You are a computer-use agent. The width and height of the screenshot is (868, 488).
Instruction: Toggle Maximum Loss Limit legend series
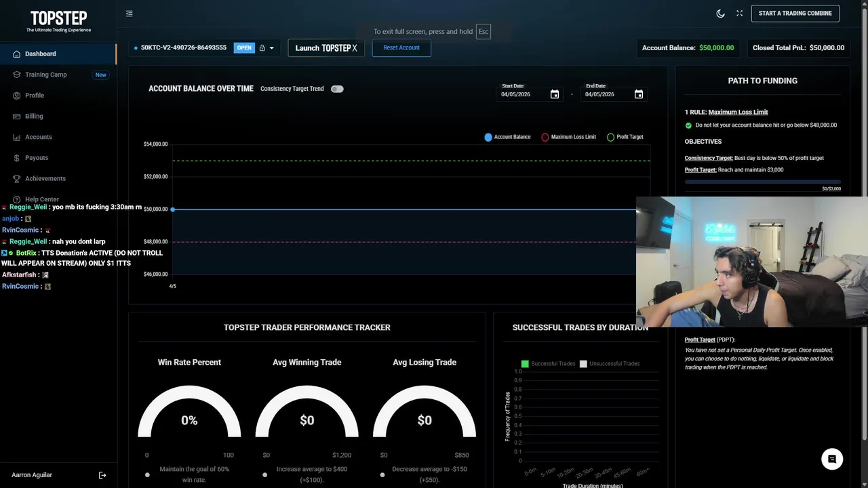[568, 137]
